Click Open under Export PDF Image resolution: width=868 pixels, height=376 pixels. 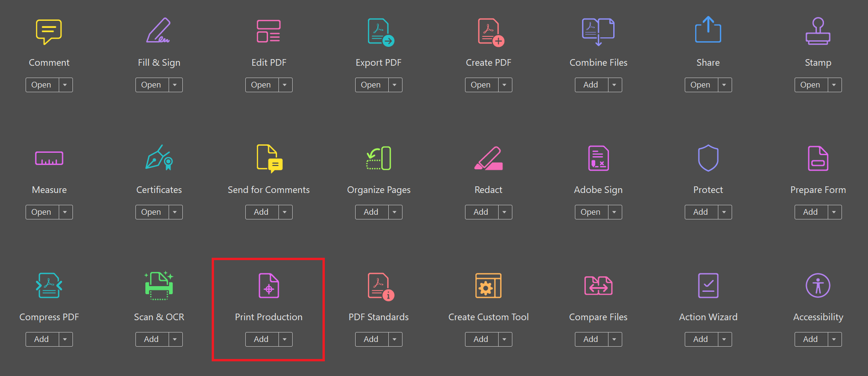(x=371, y=85)
